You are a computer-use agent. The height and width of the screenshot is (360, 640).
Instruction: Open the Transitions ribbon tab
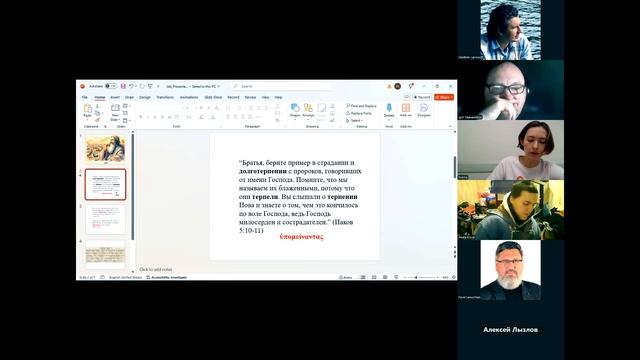[x=165, y=97]
